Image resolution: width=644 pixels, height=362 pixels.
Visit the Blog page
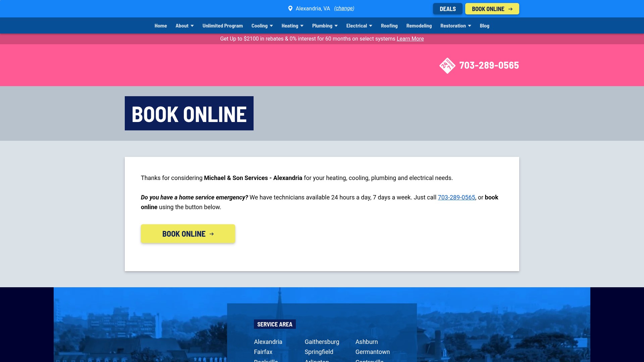coord(485,26)
